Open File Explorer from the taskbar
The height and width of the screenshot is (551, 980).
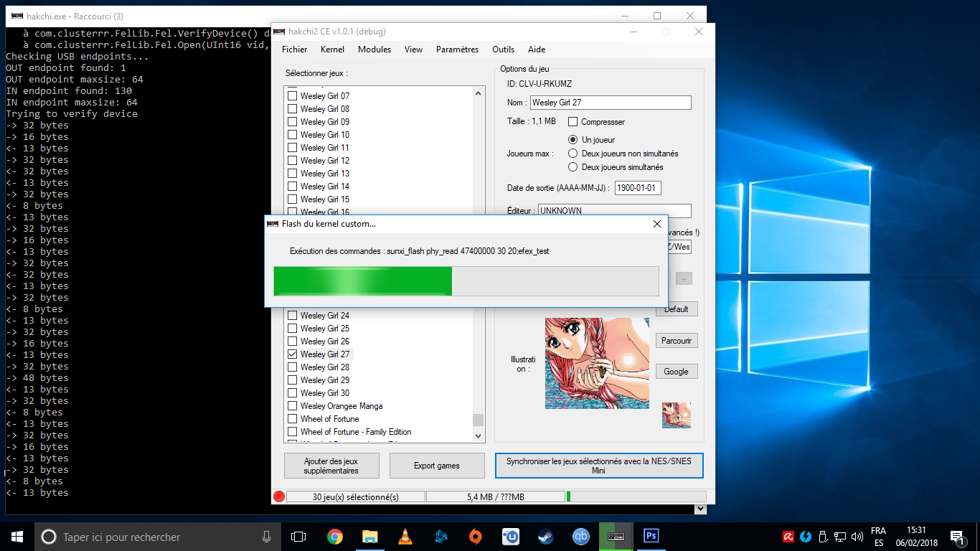pyautogui.click(x=369, y=537)
